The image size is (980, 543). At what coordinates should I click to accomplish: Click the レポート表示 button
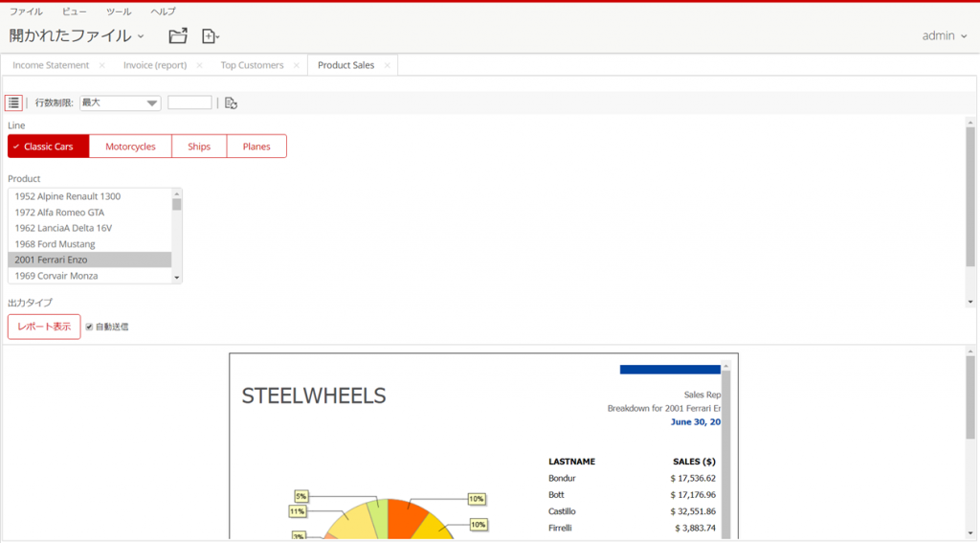(44, 327)
